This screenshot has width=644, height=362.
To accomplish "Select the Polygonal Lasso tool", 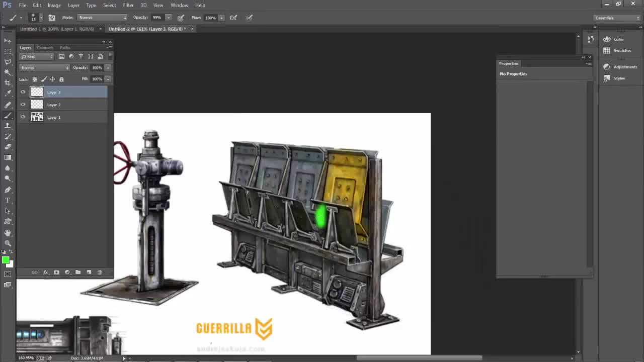I will (x=8, y=62).
